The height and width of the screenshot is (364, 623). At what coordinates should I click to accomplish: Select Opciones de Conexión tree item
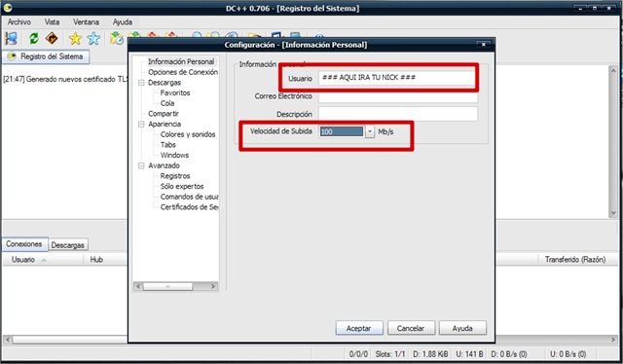[x=183, y=72]
